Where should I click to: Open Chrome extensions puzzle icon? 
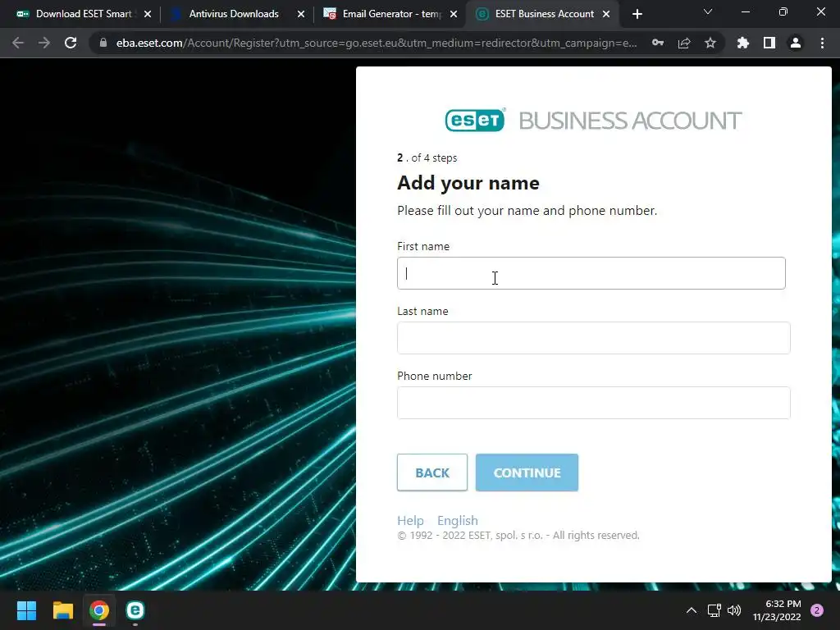tap(743, 43)
